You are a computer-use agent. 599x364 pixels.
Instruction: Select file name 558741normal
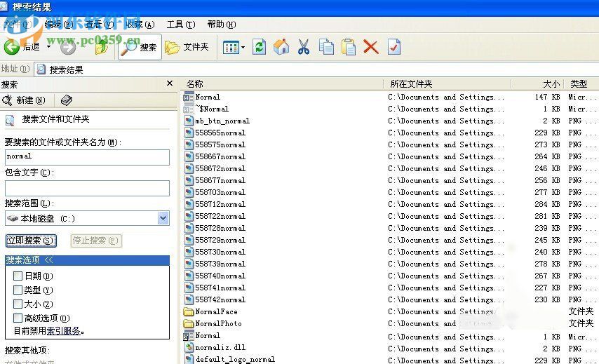point(220,288)
